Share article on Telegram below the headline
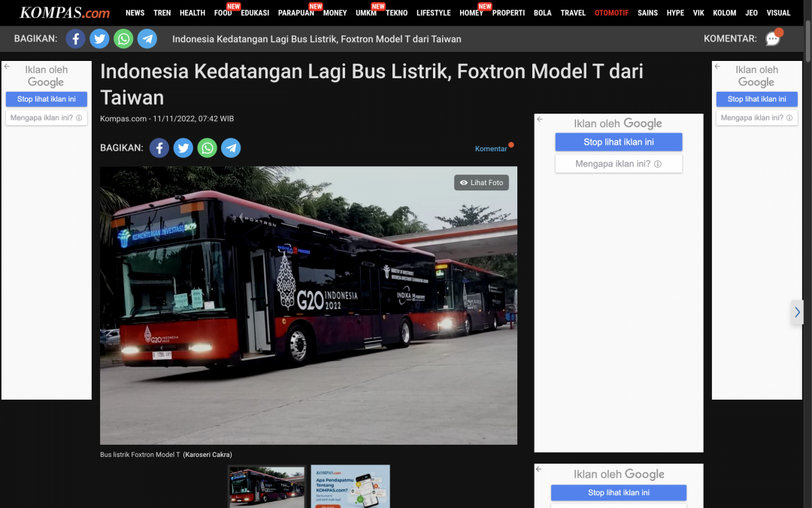 pos(231,148)
